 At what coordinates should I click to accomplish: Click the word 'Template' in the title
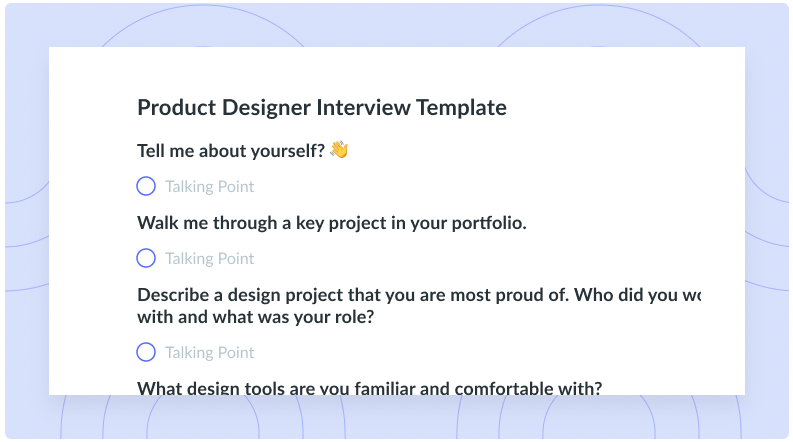coord(461,108)
